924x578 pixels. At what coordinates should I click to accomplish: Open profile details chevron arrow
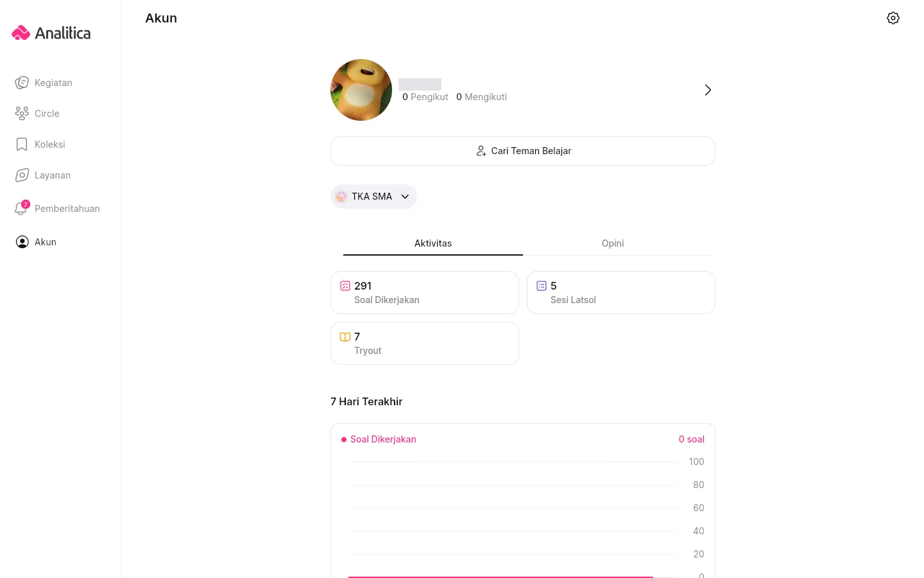[x=708, y=90]
